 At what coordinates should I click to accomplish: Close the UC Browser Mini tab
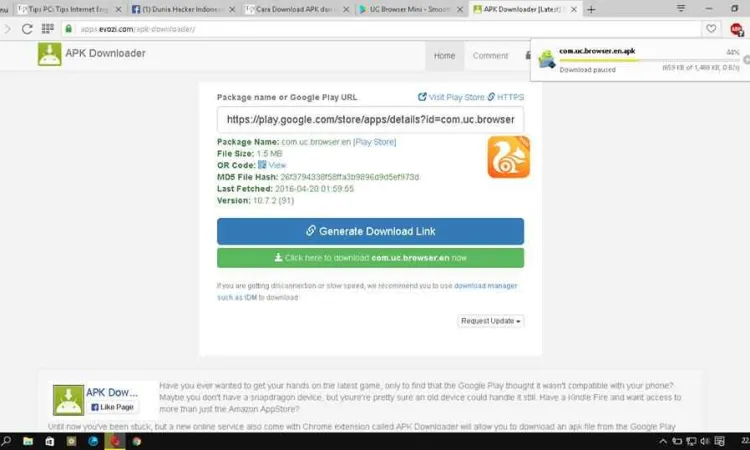pyautogui.click(x=460, y=10)
